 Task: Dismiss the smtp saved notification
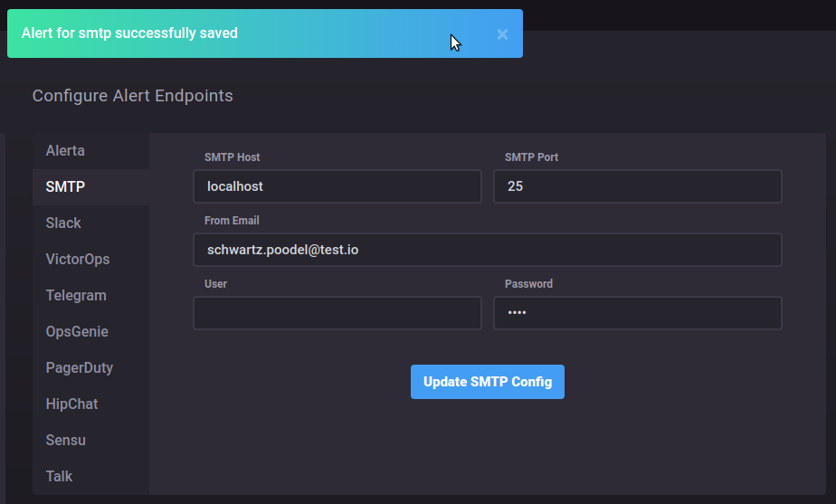coord(502,34)
